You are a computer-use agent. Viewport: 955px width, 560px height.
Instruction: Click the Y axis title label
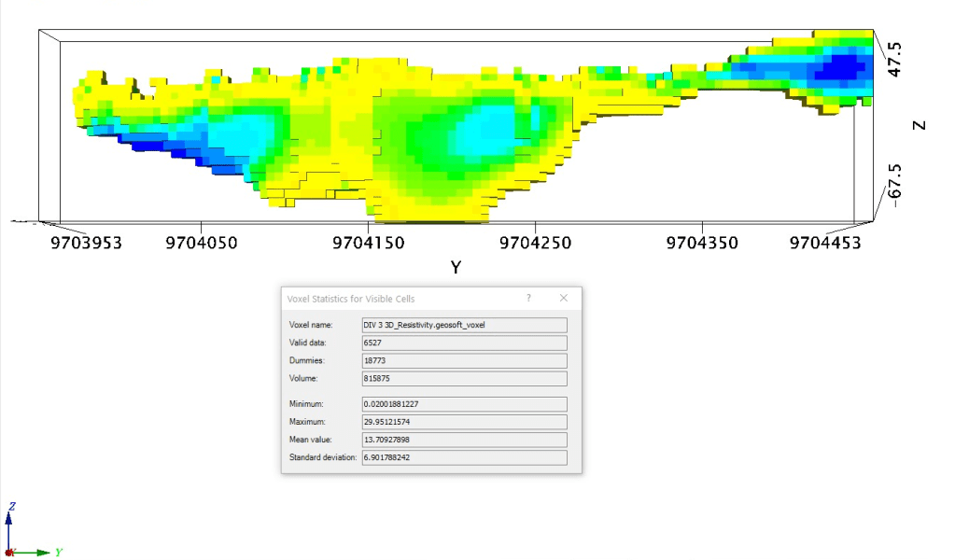pyautogui.click(x=456, y=268)
